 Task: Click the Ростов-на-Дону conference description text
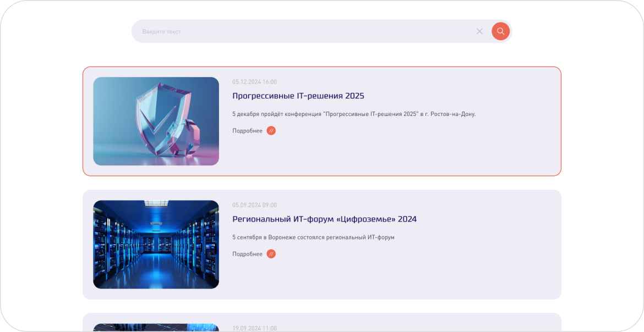point(353,114)
